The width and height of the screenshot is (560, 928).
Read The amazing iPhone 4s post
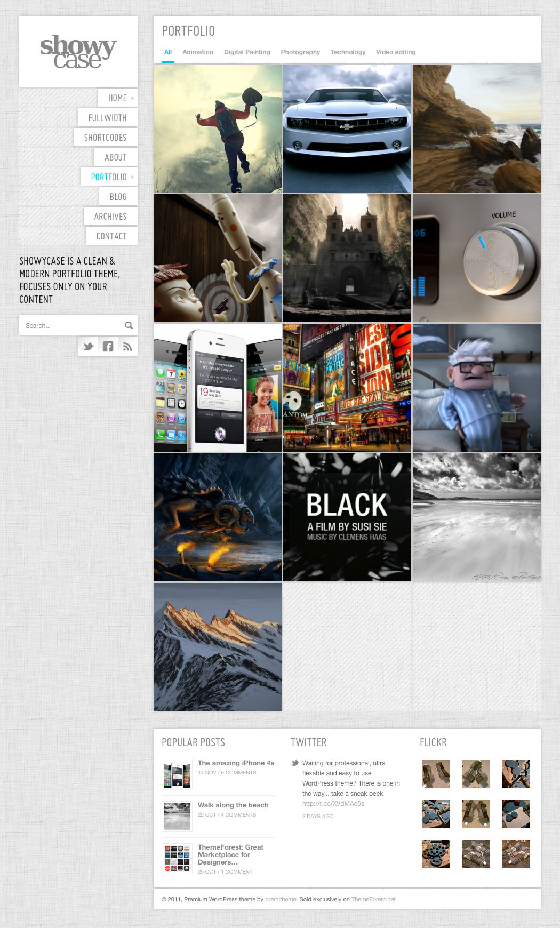pyautogui.click(x=236, y=763)
